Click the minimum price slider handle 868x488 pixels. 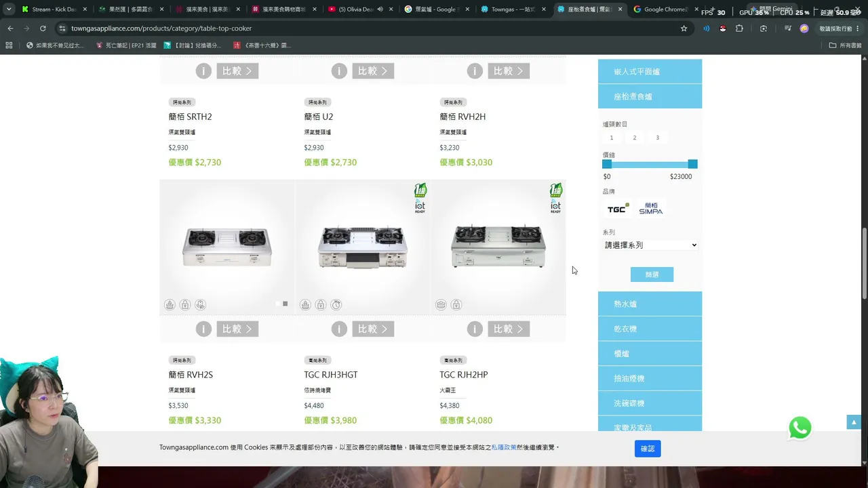tap(607, 164)
